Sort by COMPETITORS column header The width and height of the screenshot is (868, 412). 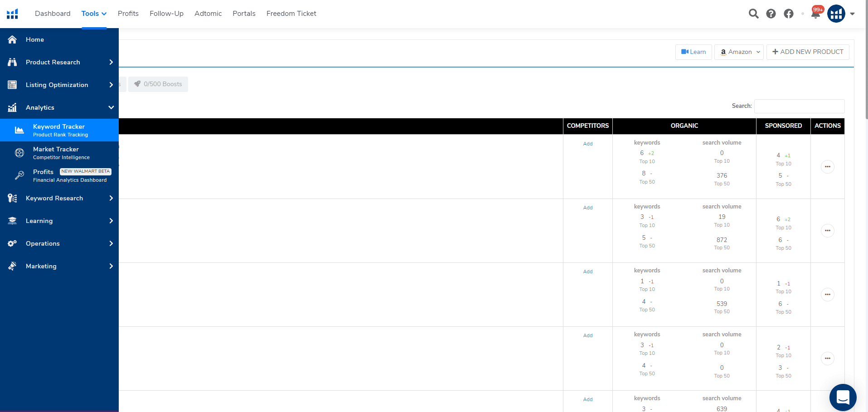click(x=588, y=126)
